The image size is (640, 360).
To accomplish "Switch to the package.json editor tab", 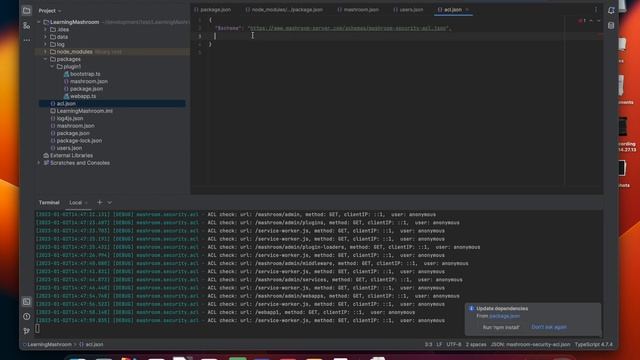I will pos(212,10).
